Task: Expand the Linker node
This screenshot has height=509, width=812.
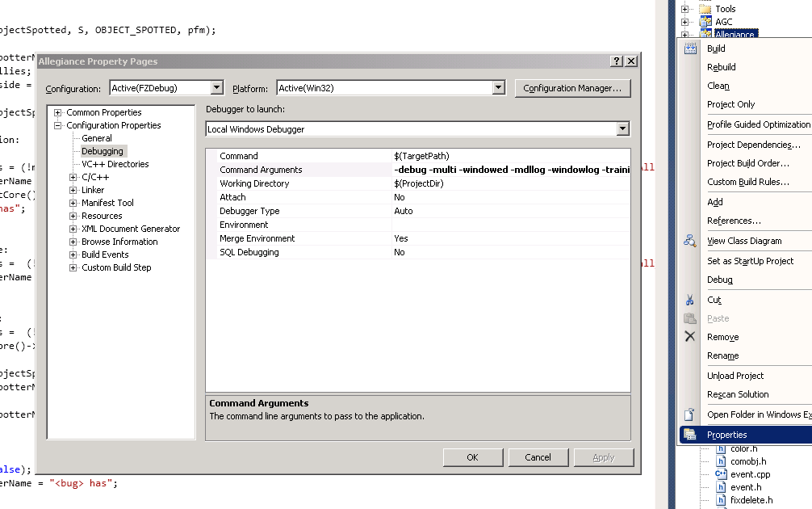Action: point(73,190)
